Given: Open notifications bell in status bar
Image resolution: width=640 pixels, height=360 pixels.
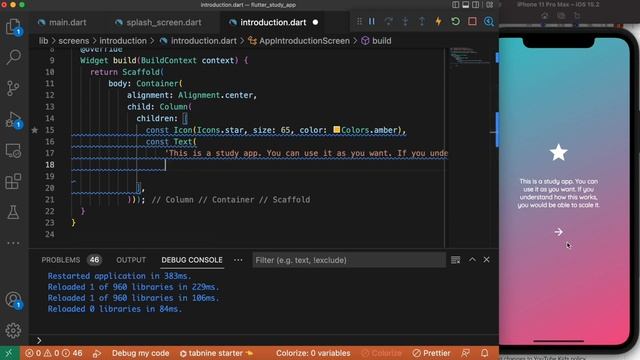Looking at the screenshot, I should coord(484,353).
